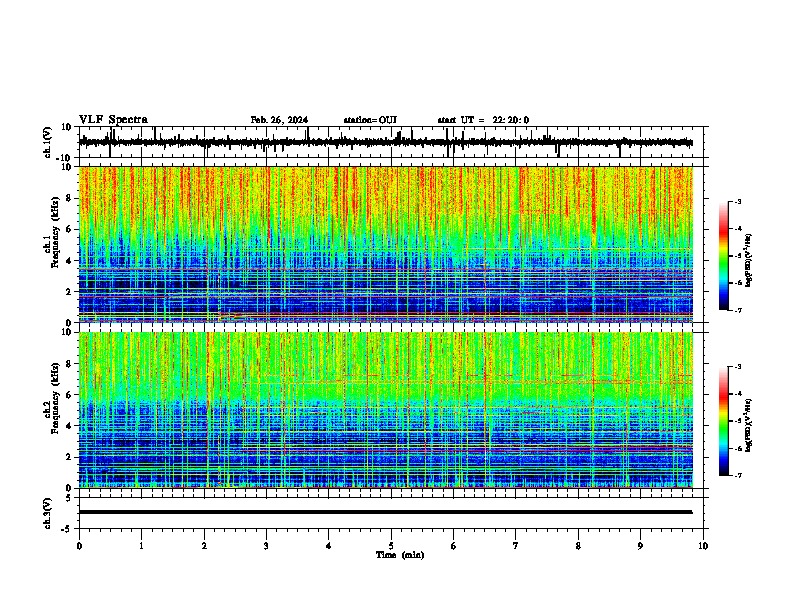Click the date 'Feb. 26, 2024'
The height and width of the screenshot is (612, 792).
coord(279,120)
